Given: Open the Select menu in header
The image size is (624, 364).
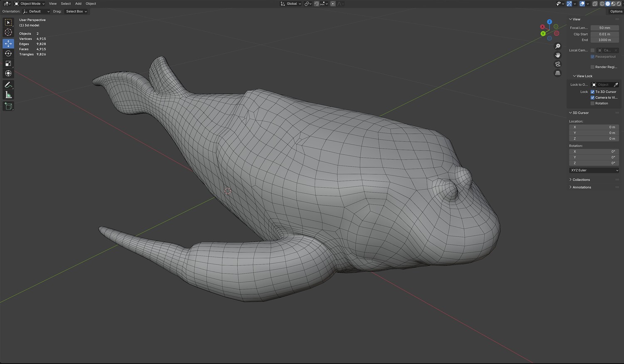Looking at the screenshot, I should pos(66,4).
